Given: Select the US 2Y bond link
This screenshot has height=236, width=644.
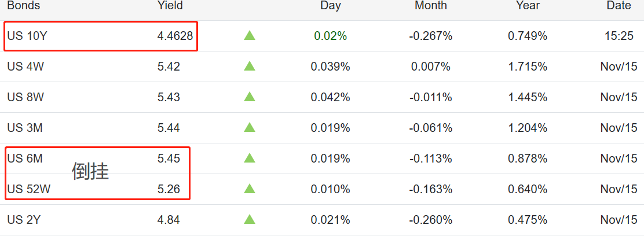Looking at the screenshot, I should pos(24,219).
